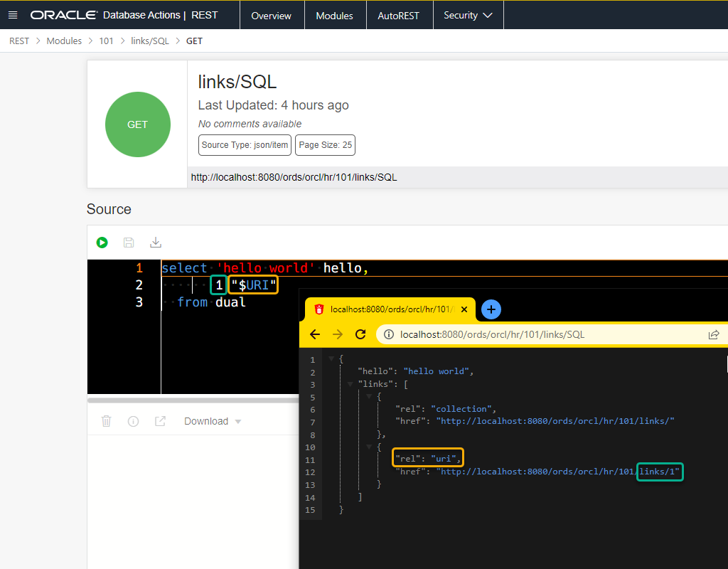
Task: Click the trash icon in results toolbar
Action: [x=107, y=421]
